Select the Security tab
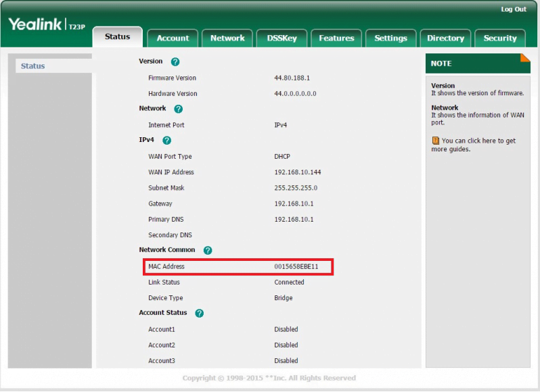This screenshot has width=540, height=392. pyautogui.click(x=500, y=38)
